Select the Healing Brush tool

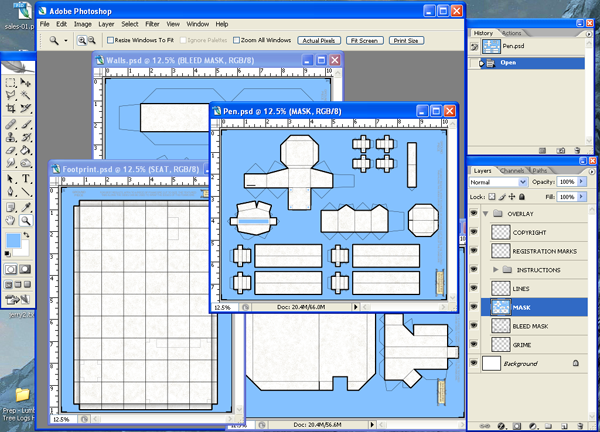point(11,124)
